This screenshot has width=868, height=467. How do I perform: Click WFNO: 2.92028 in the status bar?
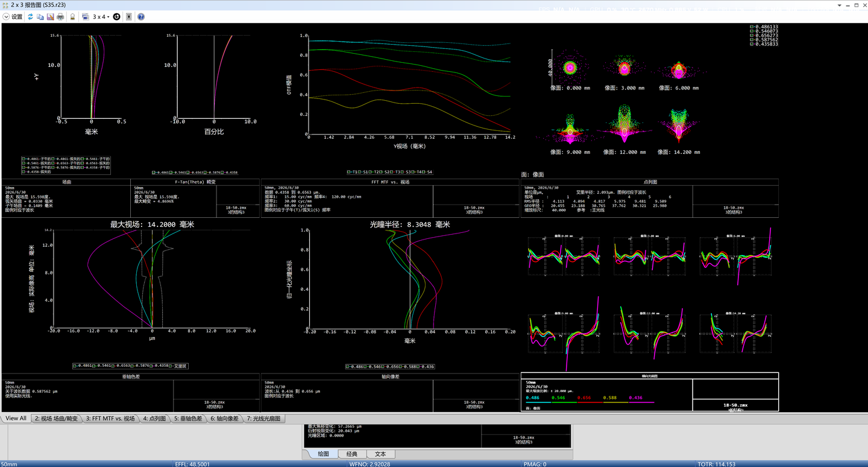pyautogui.click(x=370, y=464)
